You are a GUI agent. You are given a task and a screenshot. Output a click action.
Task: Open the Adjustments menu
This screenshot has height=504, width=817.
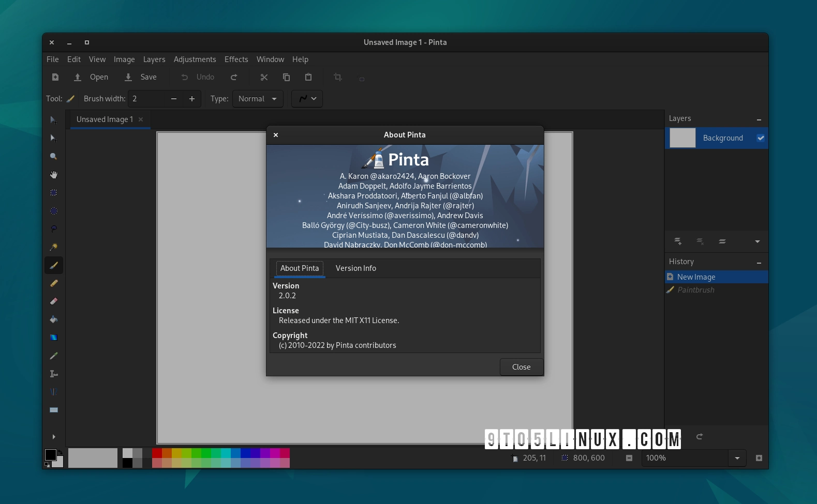pyautogui.click(x=195, y=59)
